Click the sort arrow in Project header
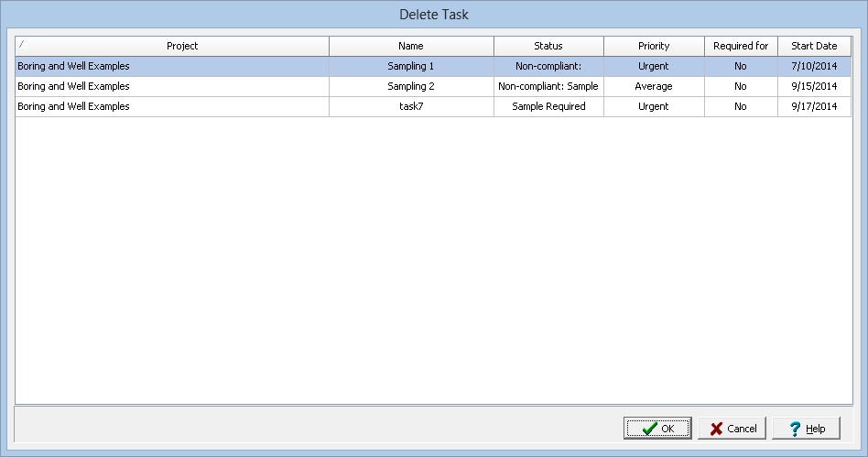 click(22, 43)
